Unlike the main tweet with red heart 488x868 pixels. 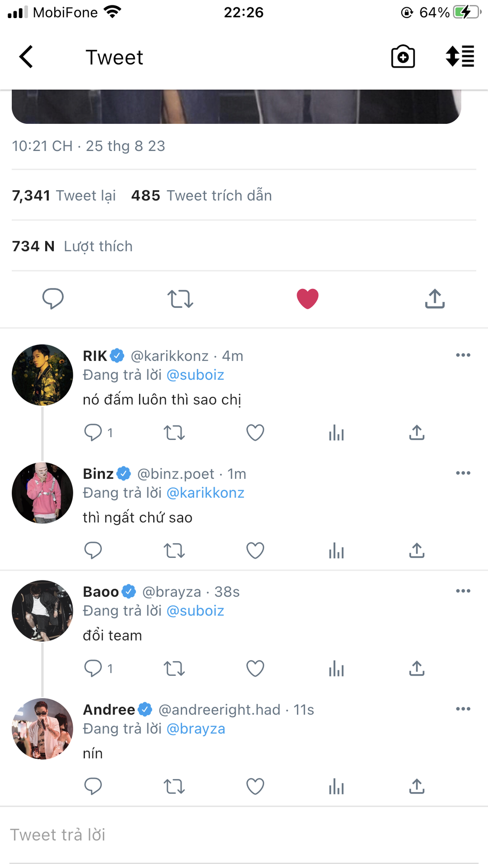(x=307, y=299)
